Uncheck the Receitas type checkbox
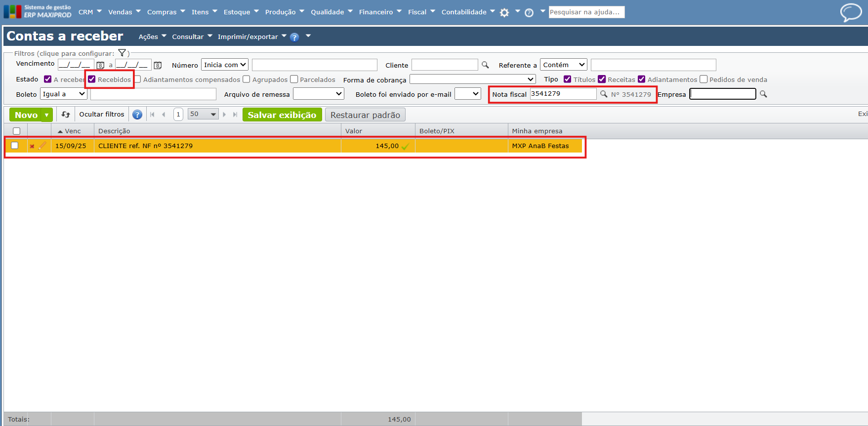Viewport: 868px width, 426px height. [602, 79]
